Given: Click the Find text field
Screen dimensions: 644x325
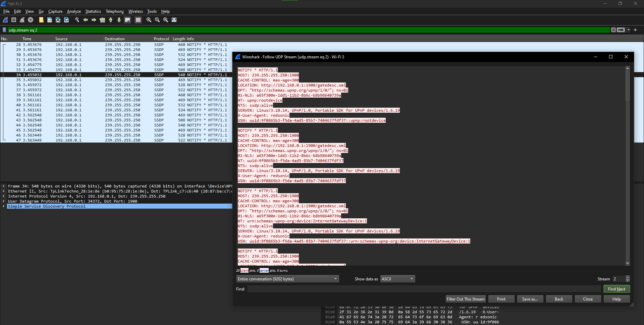Looking at the screenshot, I should 424,289.
